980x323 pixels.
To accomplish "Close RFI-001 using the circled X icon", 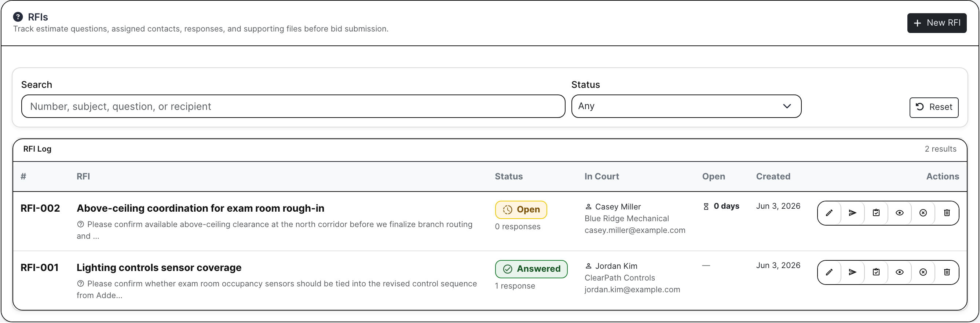I will point(923,272).
